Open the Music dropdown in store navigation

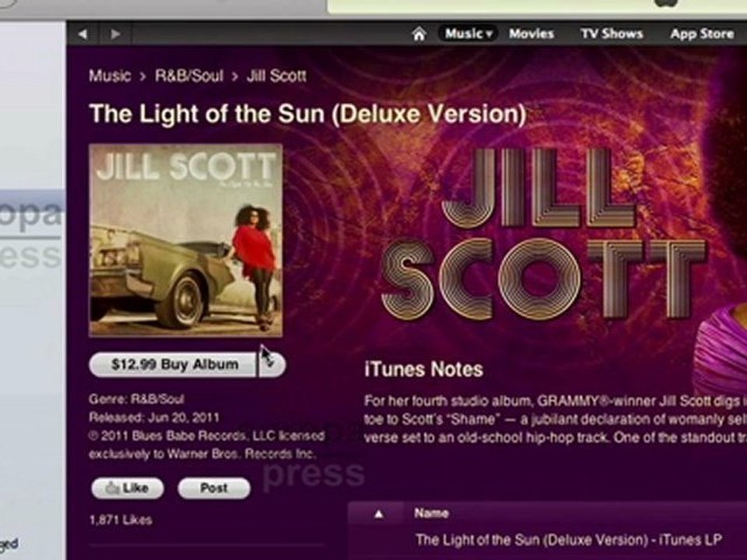coord(468,33)
